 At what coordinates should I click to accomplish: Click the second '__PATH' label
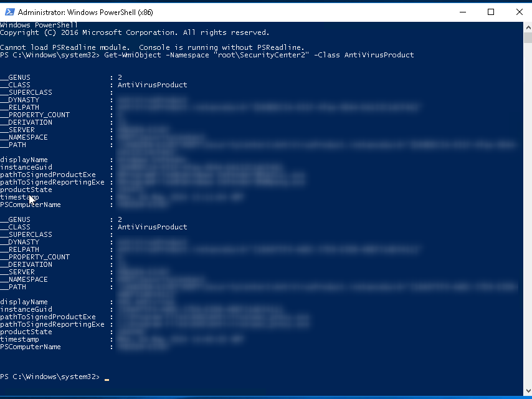(13, 287)
